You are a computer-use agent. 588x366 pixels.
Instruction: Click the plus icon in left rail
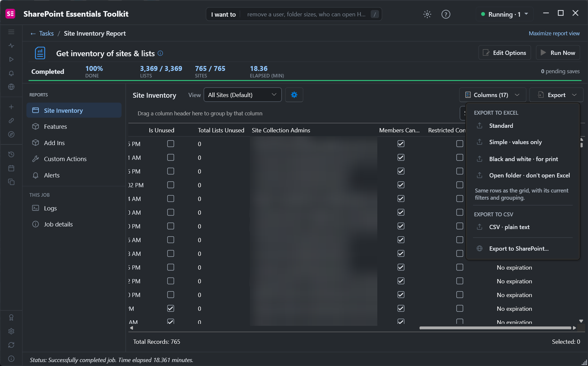click(x=11, y=107)
